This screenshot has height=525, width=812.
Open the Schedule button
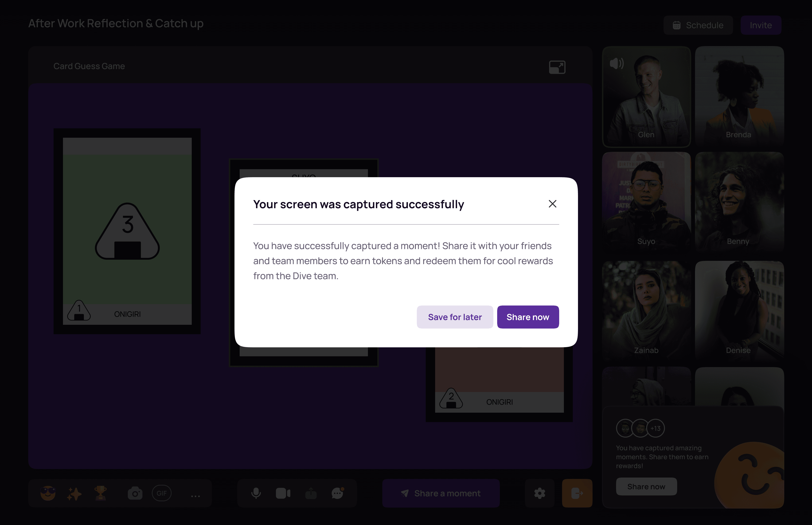(x=698, y=25)
